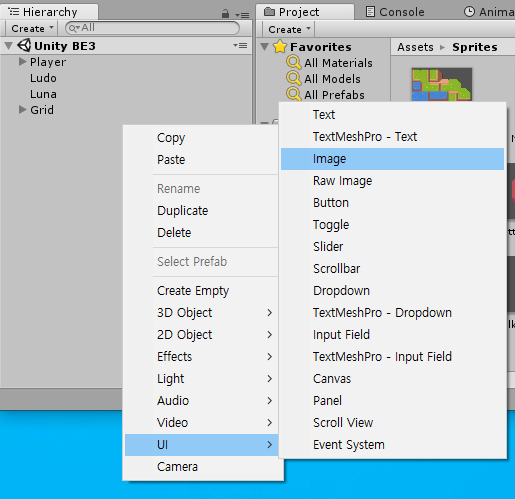This screenshot has width=515, height=499.
Task: Select the Unity BE3 scene row
Action: pos(126,46)
